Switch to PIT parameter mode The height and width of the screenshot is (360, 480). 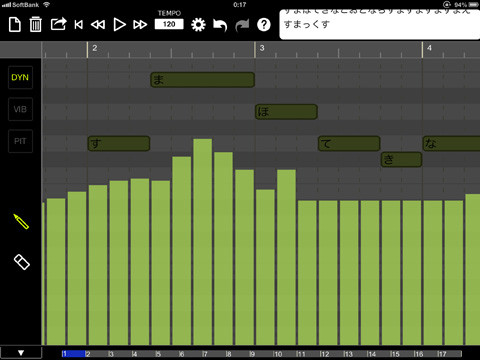pos(20,141)
